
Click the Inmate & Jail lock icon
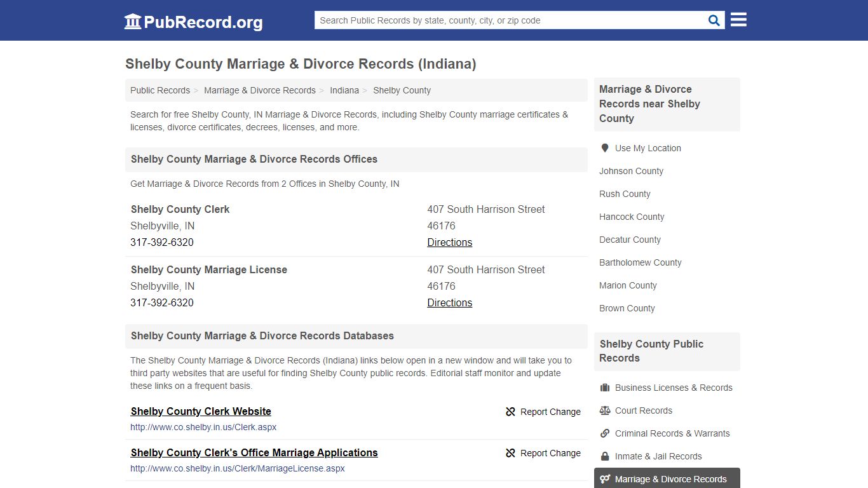[605, 456]
